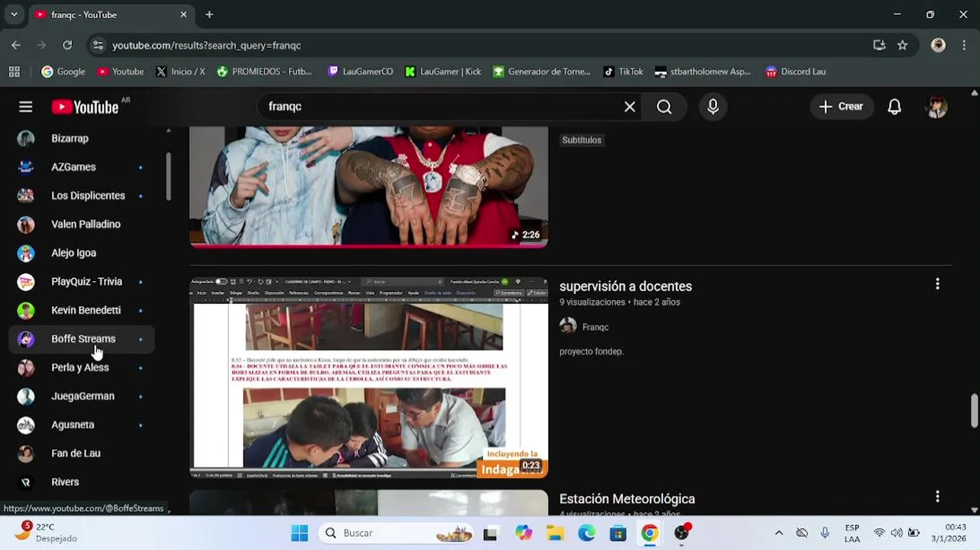Open File Explorer from taskbar
Viewport: 980px width, 550px height.
(555, 533)
